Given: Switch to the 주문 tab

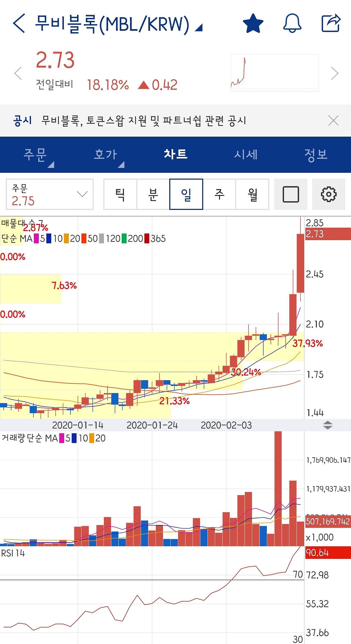Looking at the screenshot, I should pyautogui.click(x=35, y=155).
